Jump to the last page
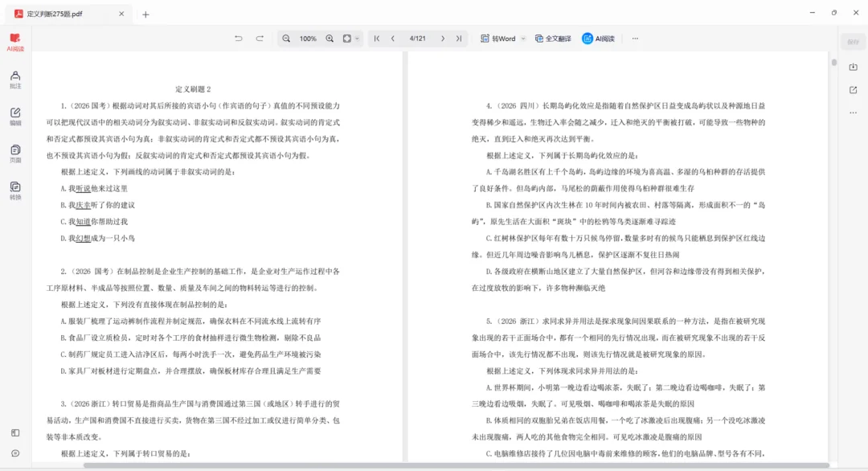 coord(459,39)
